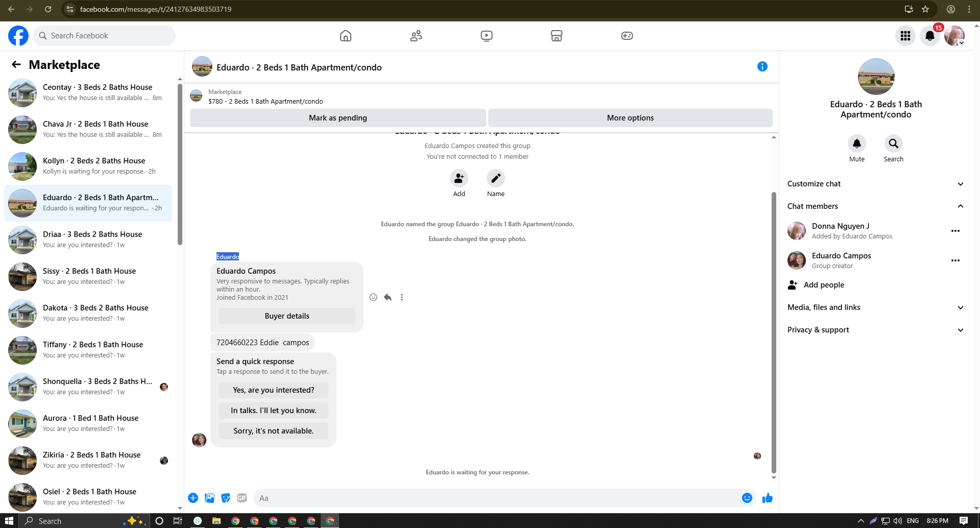Expand Media, files and links section

click(x=875, y=307)
